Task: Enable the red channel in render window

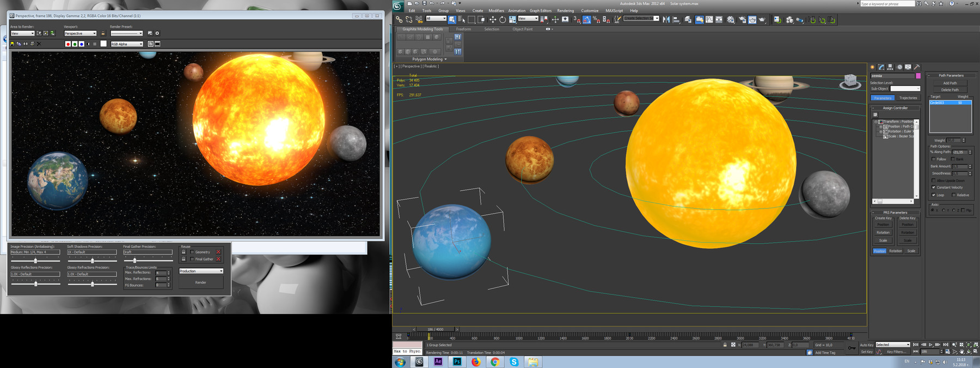Action: tap(68, 44)
